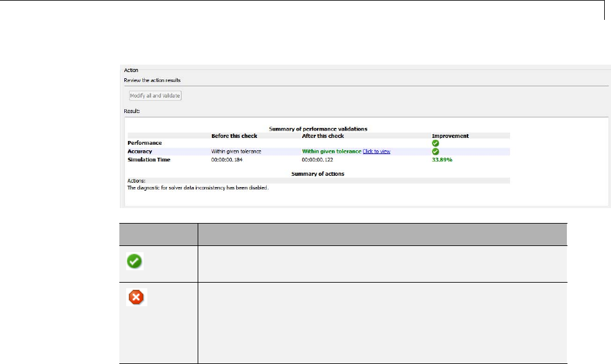
Task: Click the Review the action results text
Action: pos(152,80)
